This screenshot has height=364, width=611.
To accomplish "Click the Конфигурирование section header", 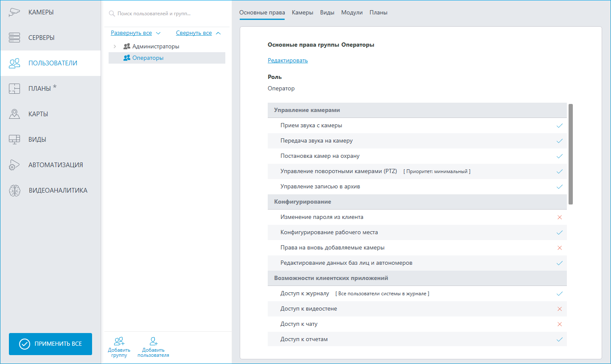I will point(417,202).
